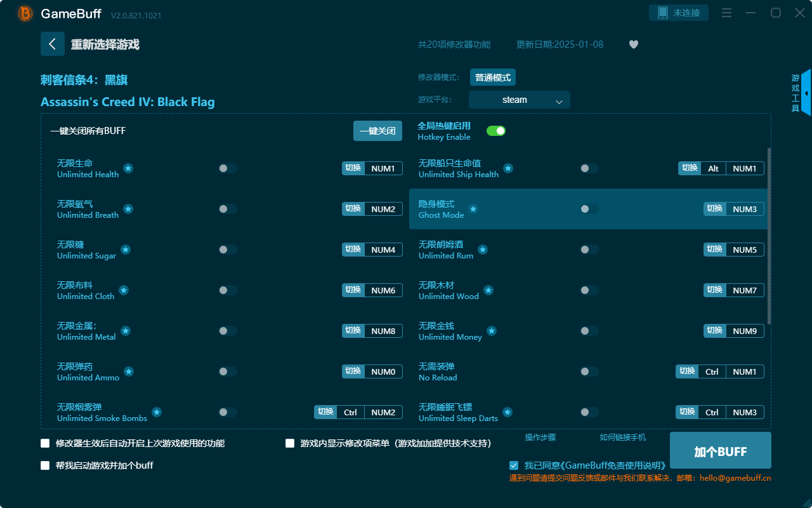
Task: Click the back arrow for 重新选择游戏
Action: click(53, 43)
